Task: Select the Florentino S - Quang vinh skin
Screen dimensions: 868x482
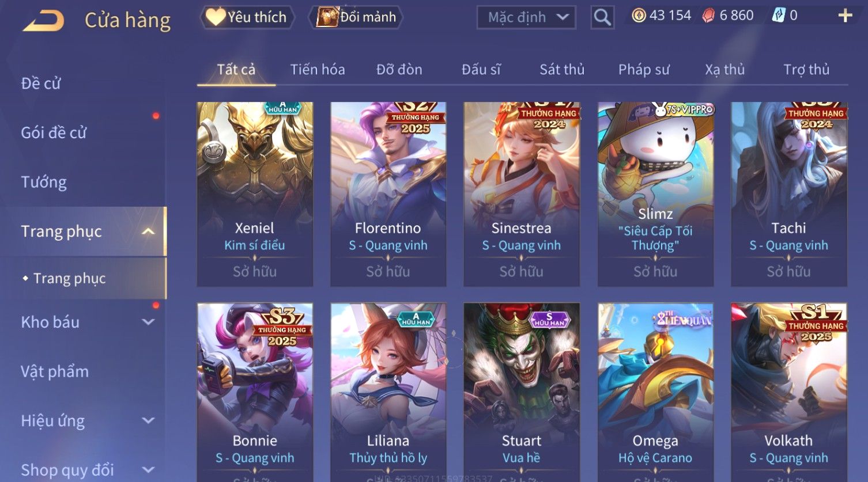Action: [x=388, y=194]
